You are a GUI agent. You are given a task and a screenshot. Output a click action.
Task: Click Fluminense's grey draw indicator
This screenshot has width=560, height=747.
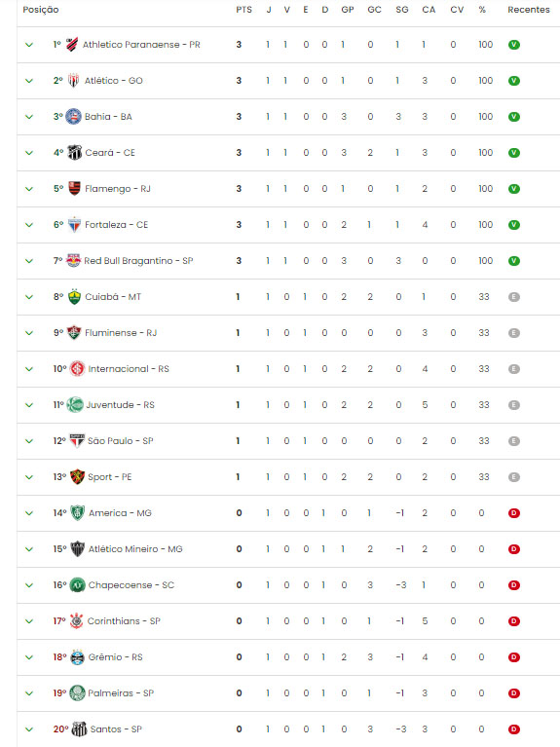coord(514,333)
